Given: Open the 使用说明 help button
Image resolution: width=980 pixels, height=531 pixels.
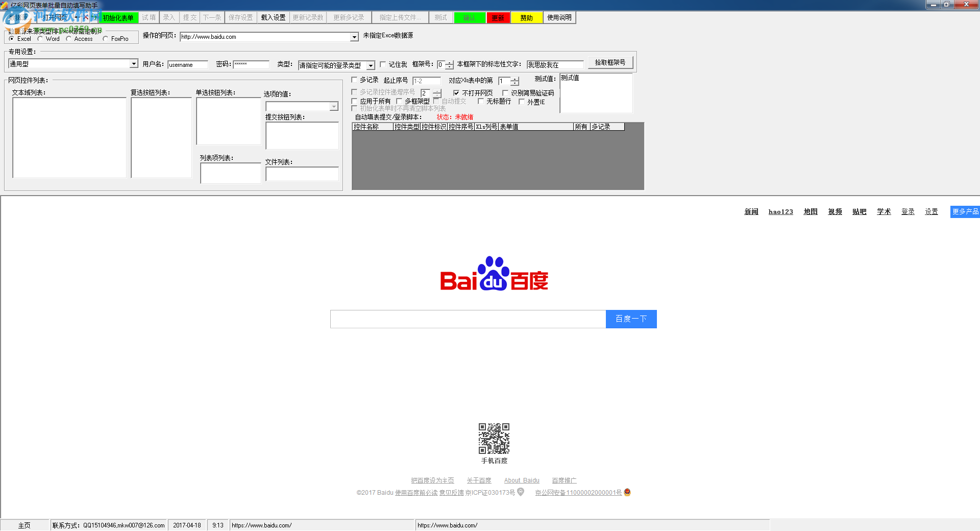Looking at the screenshot, I should click(559, 17).
